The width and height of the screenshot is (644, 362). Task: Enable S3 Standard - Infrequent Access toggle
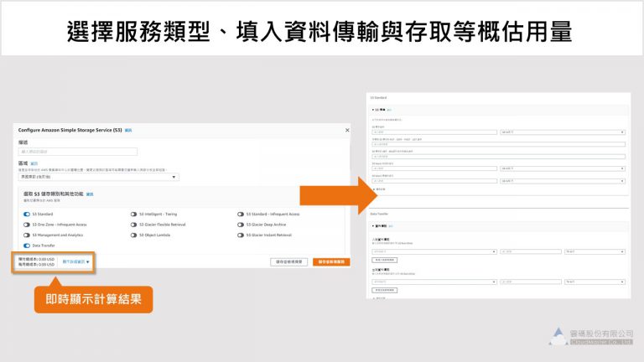click(x=241, y=214)
